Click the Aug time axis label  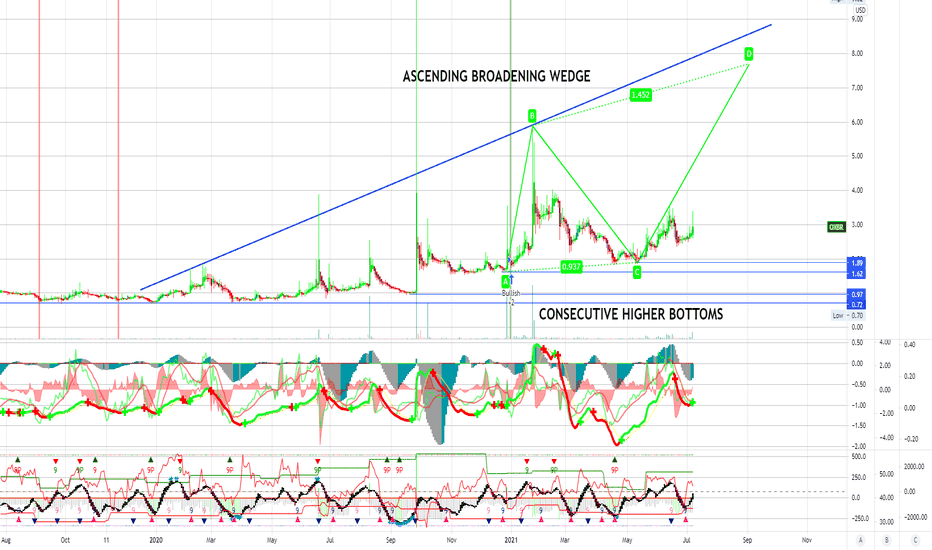pyautogui.click(x=6, y=540)
